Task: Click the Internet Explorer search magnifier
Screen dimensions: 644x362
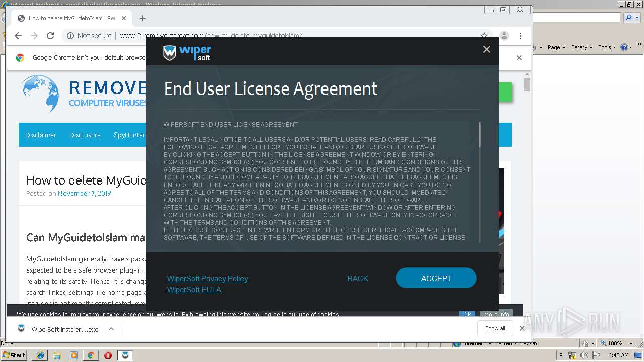Action: [628, 18]
